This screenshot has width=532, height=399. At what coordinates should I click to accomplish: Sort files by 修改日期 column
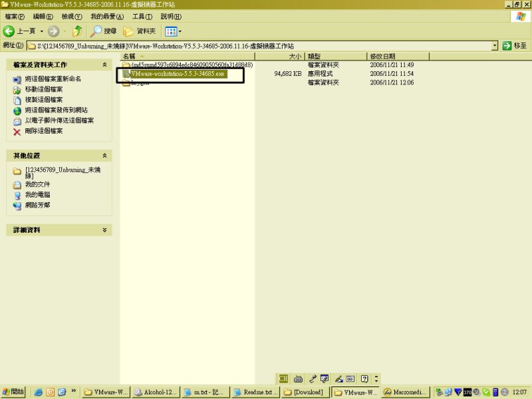398,57
